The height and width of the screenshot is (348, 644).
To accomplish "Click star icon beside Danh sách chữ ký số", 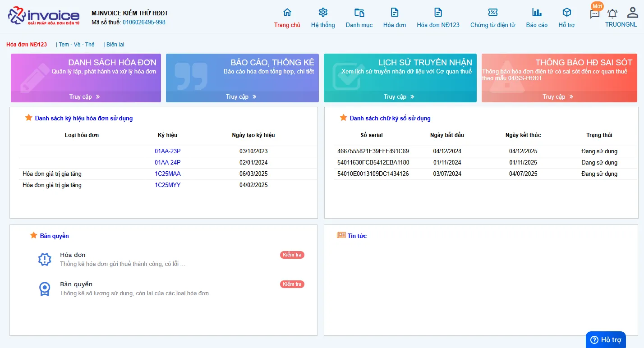I will [x=344, y=118].
